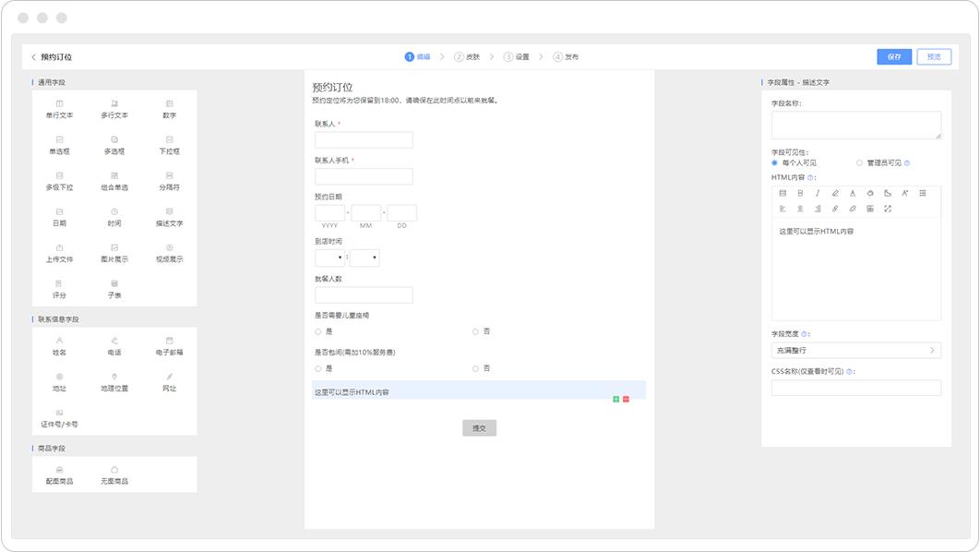Select the 单行文本 field icon

(x=59, y=108)
